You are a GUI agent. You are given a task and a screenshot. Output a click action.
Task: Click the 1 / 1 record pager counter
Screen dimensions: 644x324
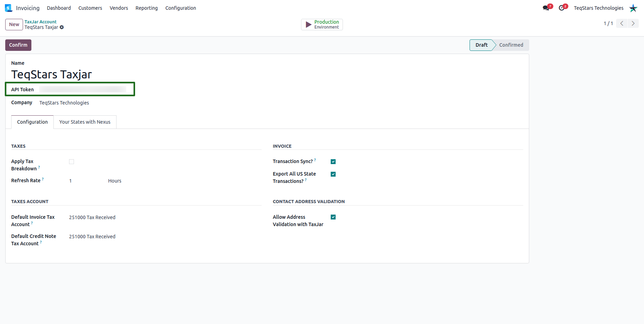[608, 23]
